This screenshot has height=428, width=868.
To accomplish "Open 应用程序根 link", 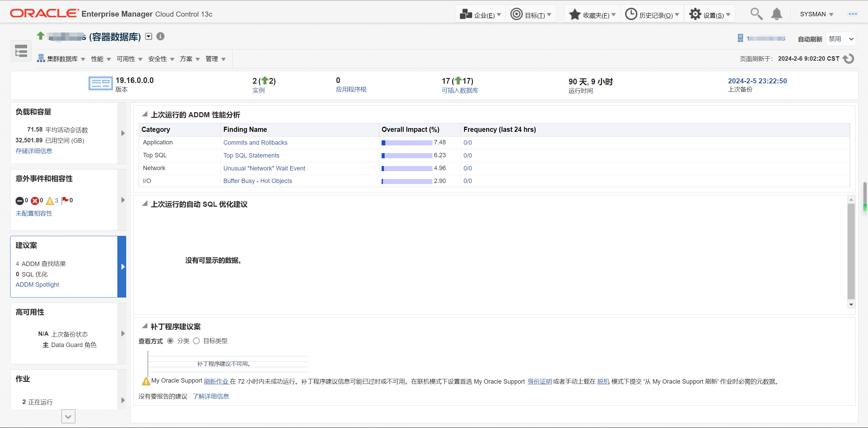I will point(351,89).
